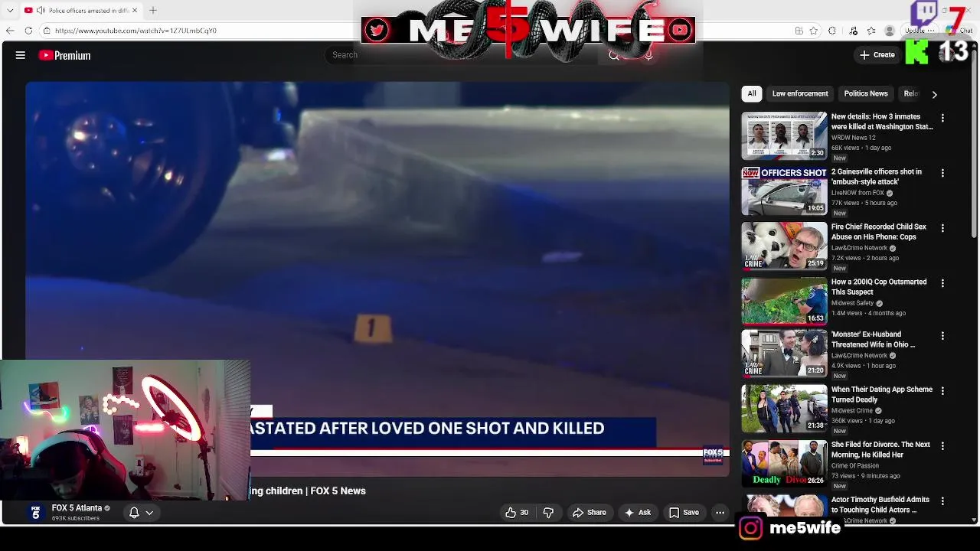This screenshot has width=980, height=551.
Task: Open menu for the 3 inmates killed video
Action: tap(942, 118)
